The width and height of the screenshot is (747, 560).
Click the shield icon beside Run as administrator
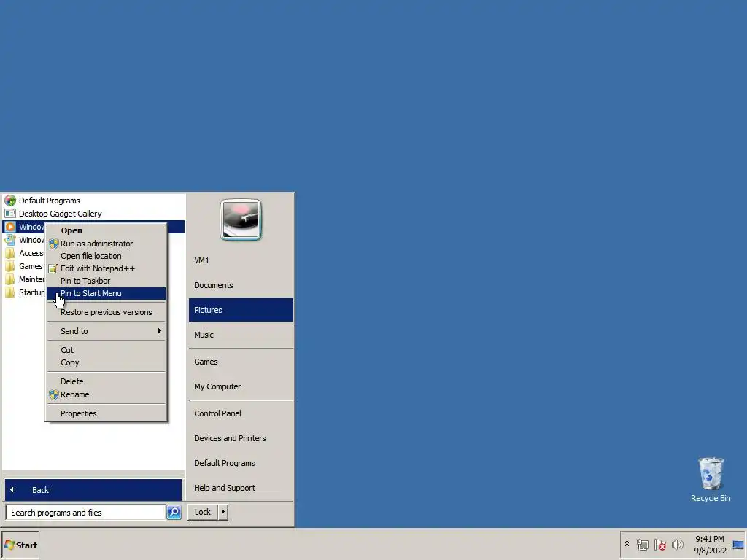point(54,244)
